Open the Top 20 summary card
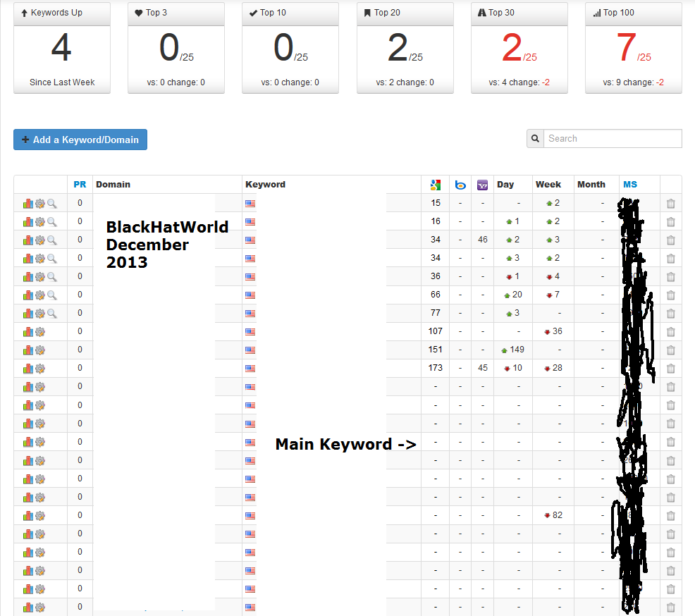Viewport: 695px width, 616px height. tap(405, 48)
